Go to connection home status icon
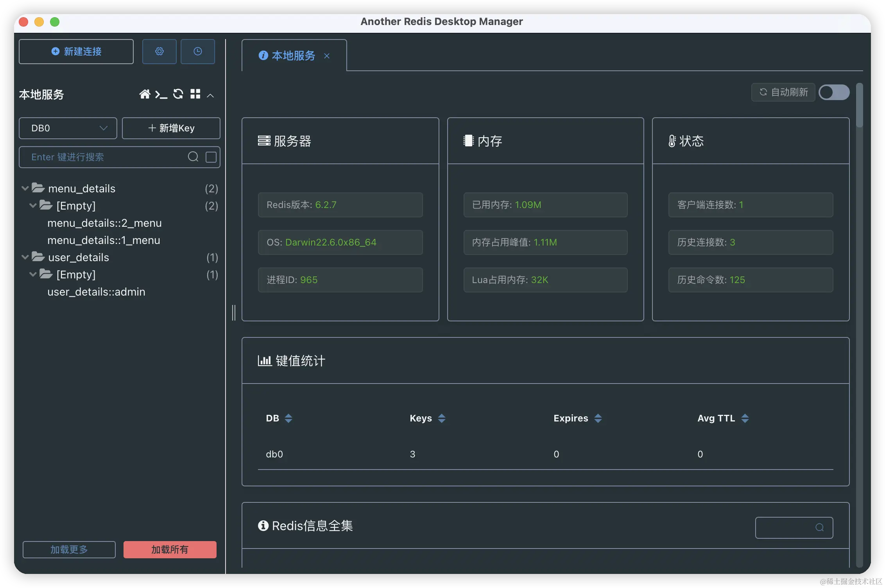 click(145, 94)
